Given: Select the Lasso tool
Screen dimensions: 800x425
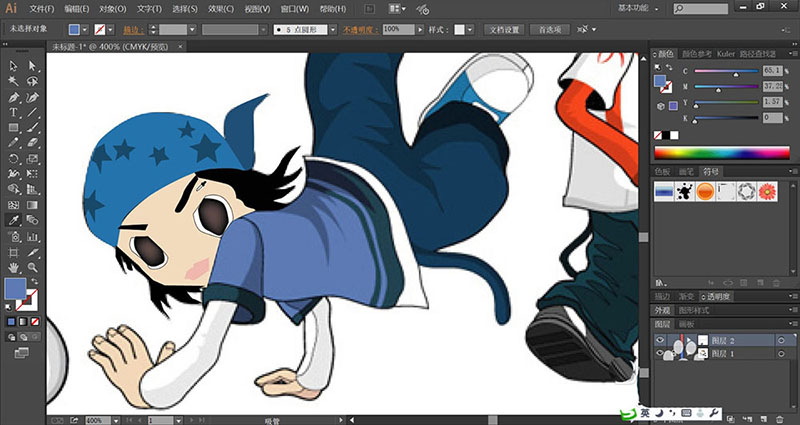Looking at the screenshot, I should (32, 82).
